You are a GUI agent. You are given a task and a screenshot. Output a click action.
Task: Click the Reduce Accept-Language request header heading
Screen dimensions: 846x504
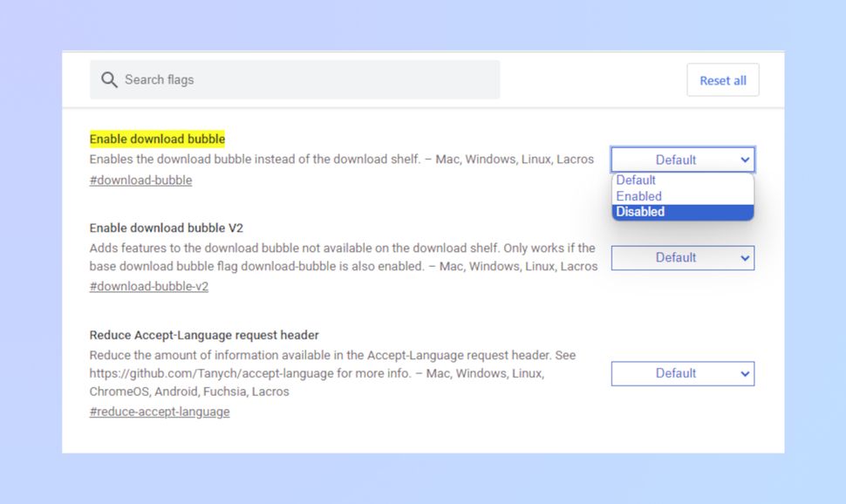pos(203,334)
